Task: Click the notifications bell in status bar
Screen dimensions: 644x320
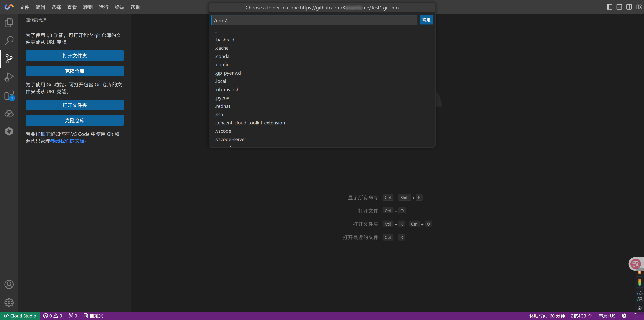Action: 635,315
